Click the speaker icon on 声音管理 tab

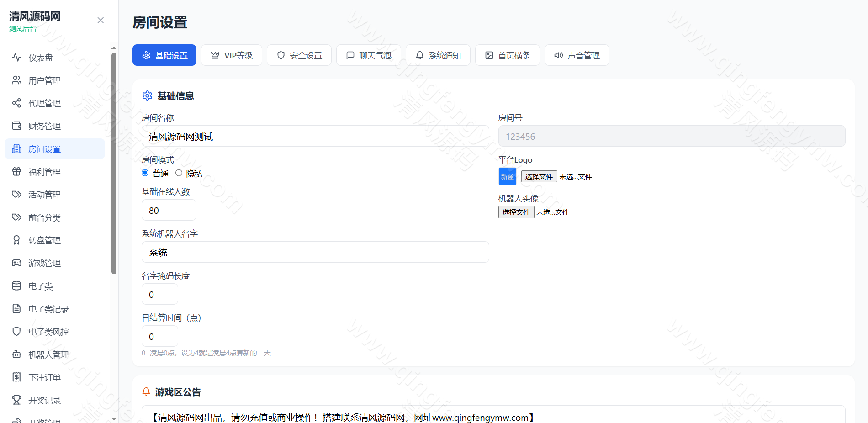point(559,55)
